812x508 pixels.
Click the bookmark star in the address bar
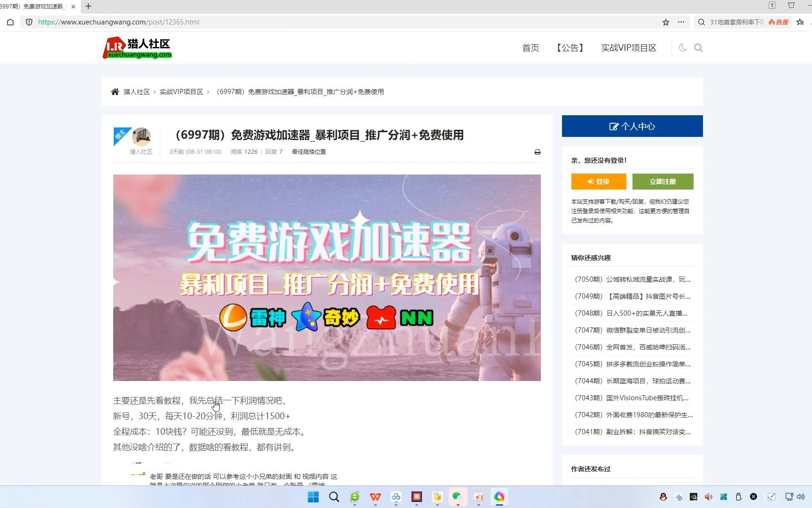[x=665, y=22]
